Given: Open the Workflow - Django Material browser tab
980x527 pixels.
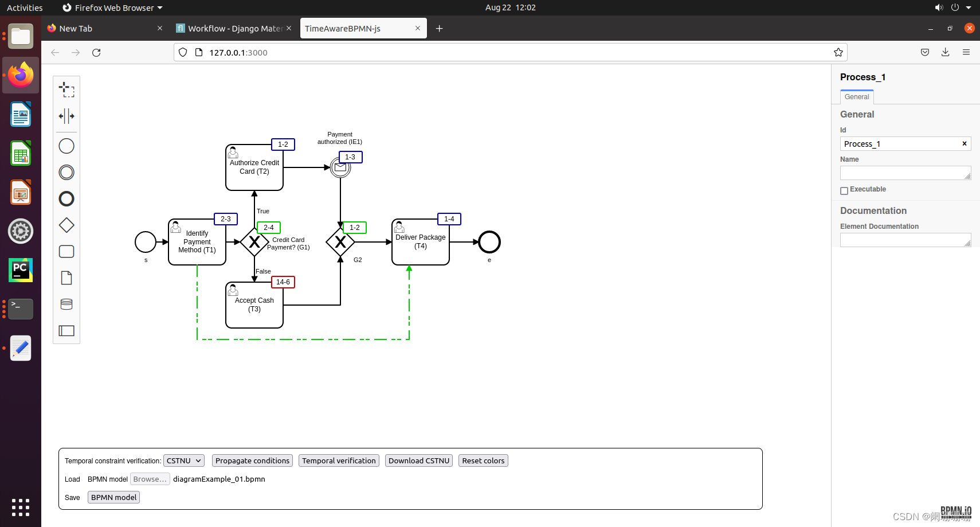Looking at the screenshot, I should 232,28.
